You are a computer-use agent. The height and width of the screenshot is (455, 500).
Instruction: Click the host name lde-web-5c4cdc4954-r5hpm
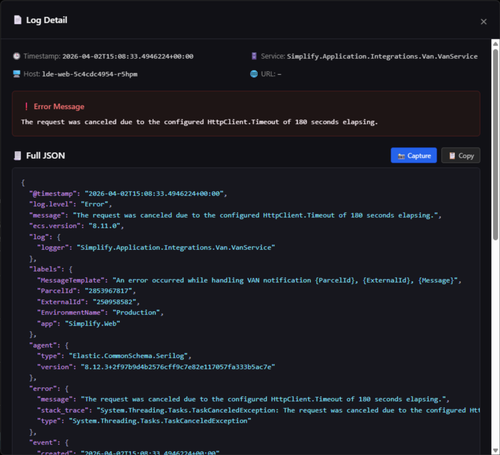point(90,74)
